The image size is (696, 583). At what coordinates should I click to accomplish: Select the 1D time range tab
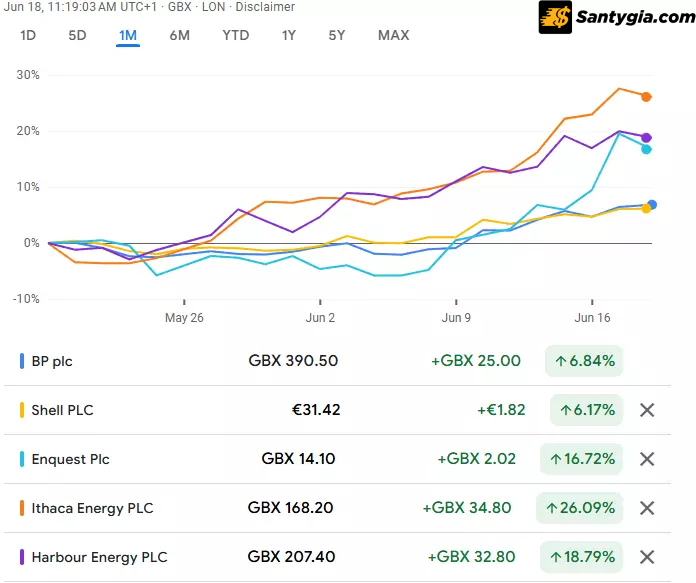pos(28,35)
